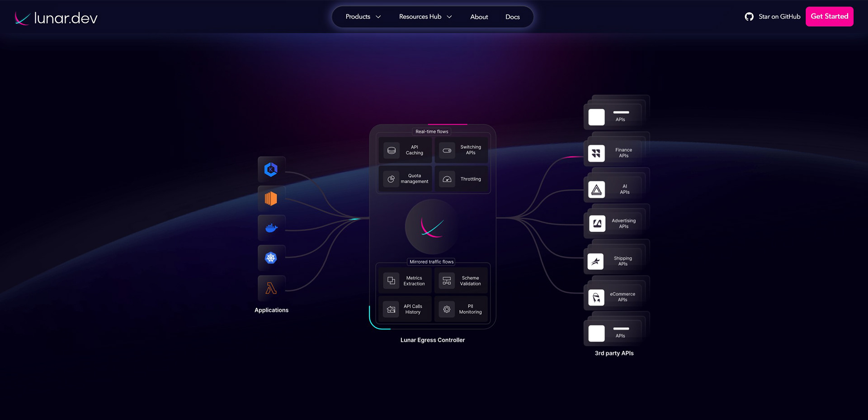Click the Docker whale icon
The width and height of the screenshot is (868, 420).
pos(271,228)
